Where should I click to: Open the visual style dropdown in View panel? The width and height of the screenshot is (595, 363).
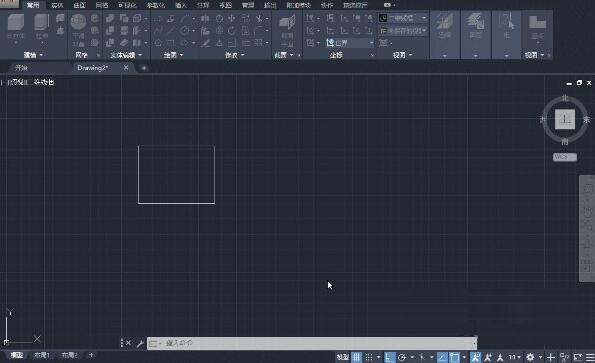click(403, 18)
